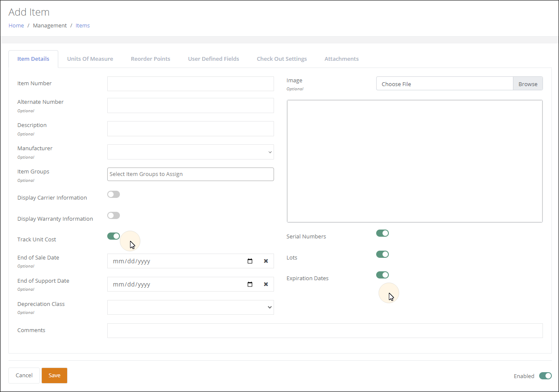Open calendar picker for End of Support Date
Viewport: 559px width, 392px height.
point(250,284)
